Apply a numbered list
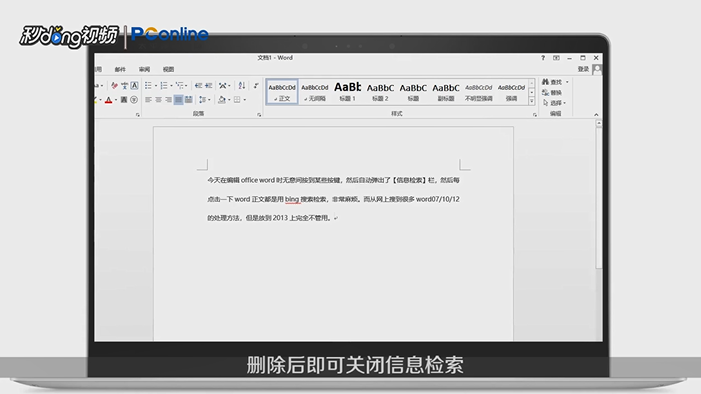The width and height of the screenshot is (701, 394). 164,85
